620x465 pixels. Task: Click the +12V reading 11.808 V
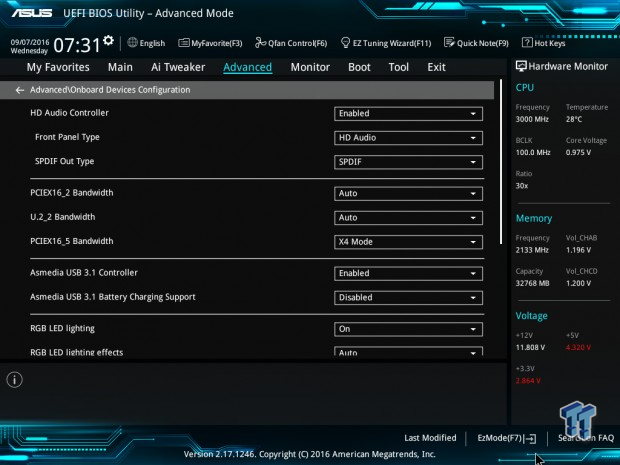(530, 348)
